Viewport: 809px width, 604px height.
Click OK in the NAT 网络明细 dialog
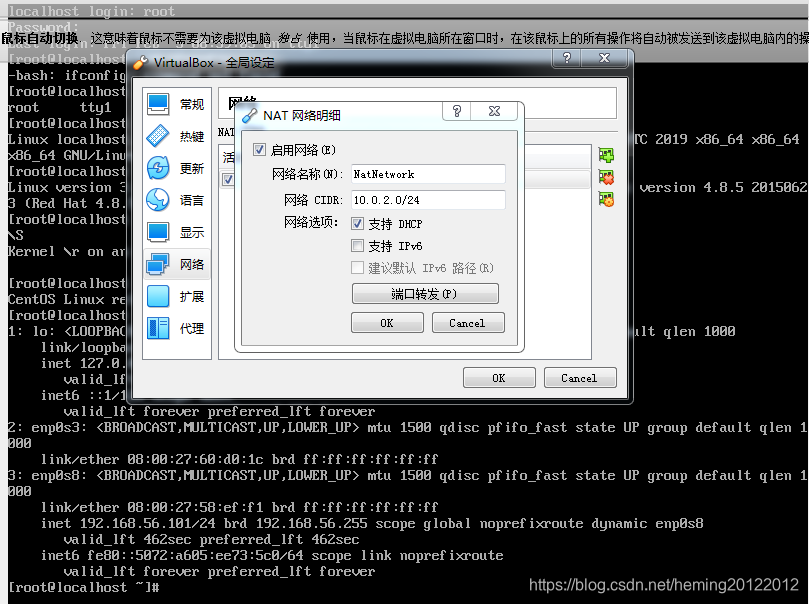(x=387, y=323)
